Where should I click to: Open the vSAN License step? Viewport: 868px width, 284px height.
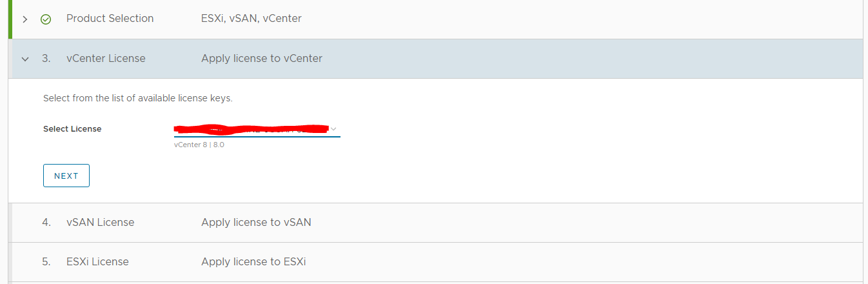click(100, 223)
